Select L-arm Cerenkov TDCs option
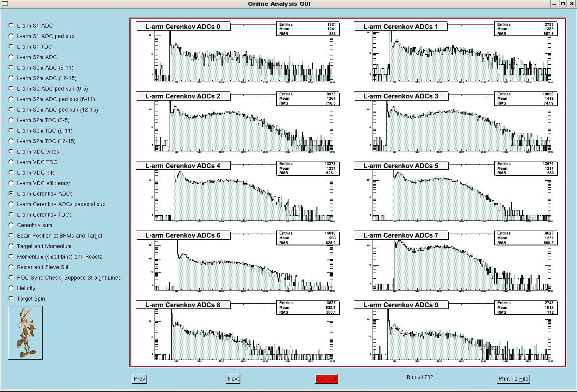The height and width of the screenshot is (392, 577). tap(11, 215)
